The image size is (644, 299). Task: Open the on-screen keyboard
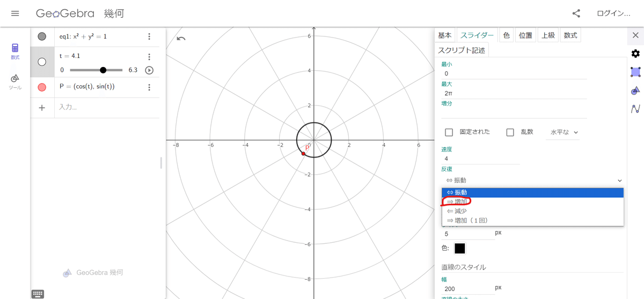click(38, 294)
